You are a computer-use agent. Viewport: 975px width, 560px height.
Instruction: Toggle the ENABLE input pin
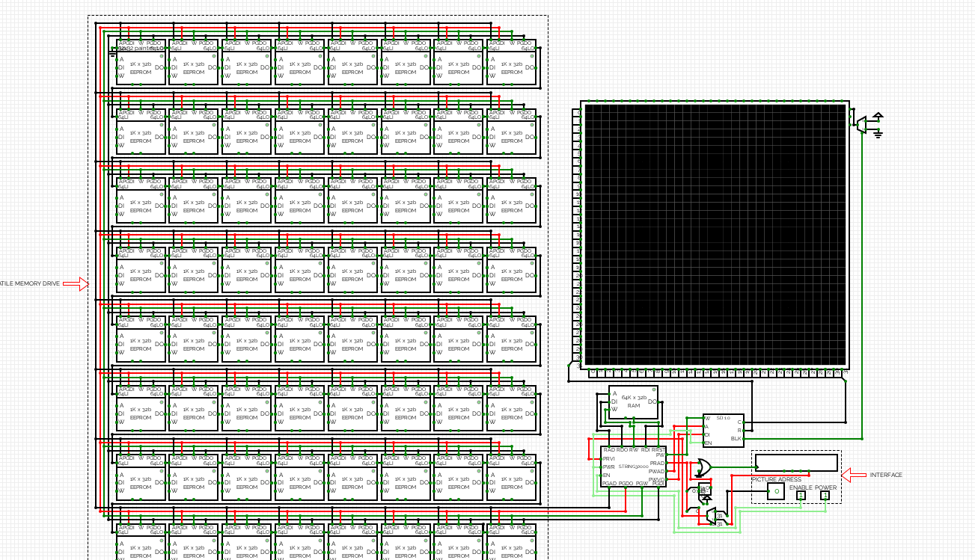pyautogui.click(x=801, y=495)
